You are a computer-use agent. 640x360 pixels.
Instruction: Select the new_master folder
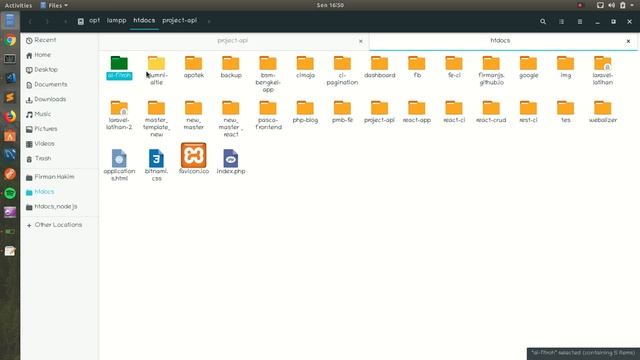pos(193,115)
